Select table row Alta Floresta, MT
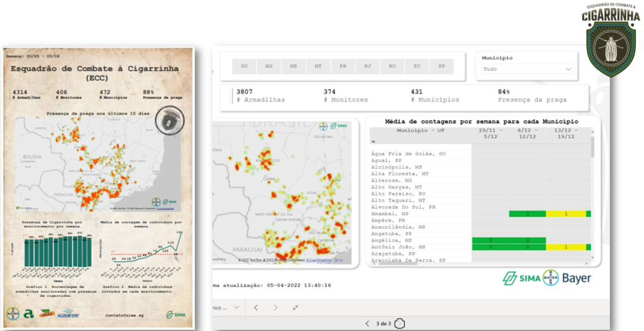 (x=399, y=173)
